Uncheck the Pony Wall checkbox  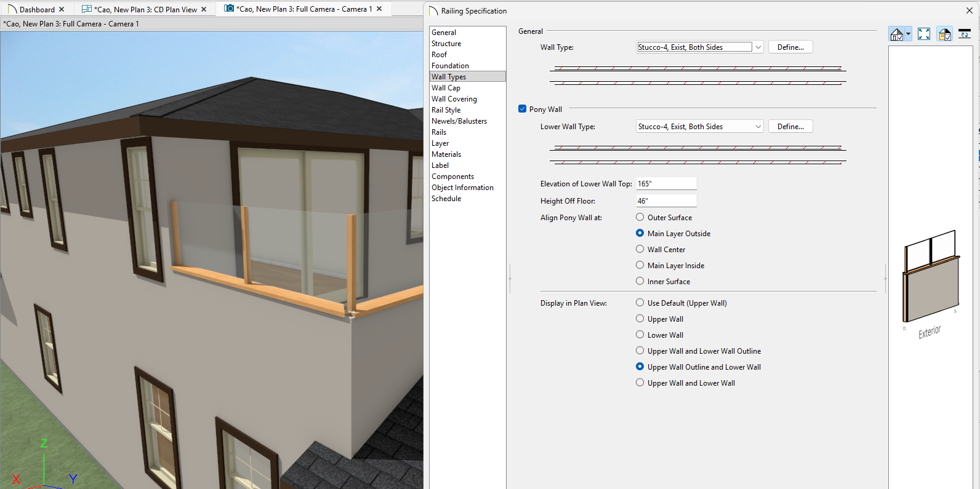coord(523,109)
